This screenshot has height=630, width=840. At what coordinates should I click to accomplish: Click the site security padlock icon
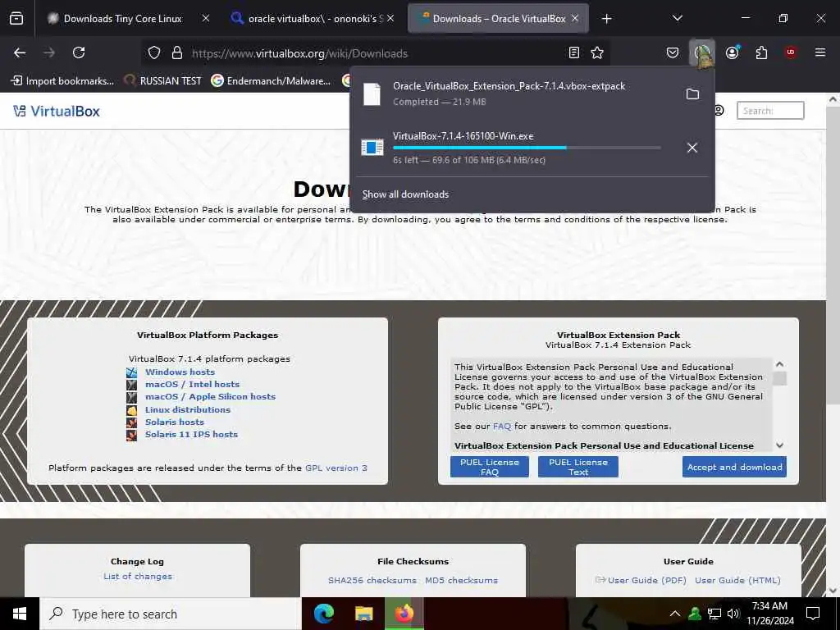point(177,52)
